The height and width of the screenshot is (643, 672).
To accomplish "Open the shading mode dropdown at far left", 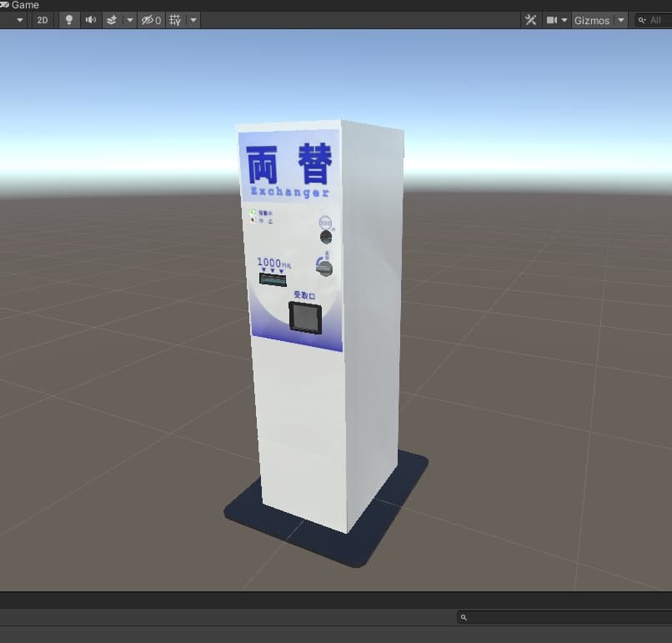I will [19, 20].
